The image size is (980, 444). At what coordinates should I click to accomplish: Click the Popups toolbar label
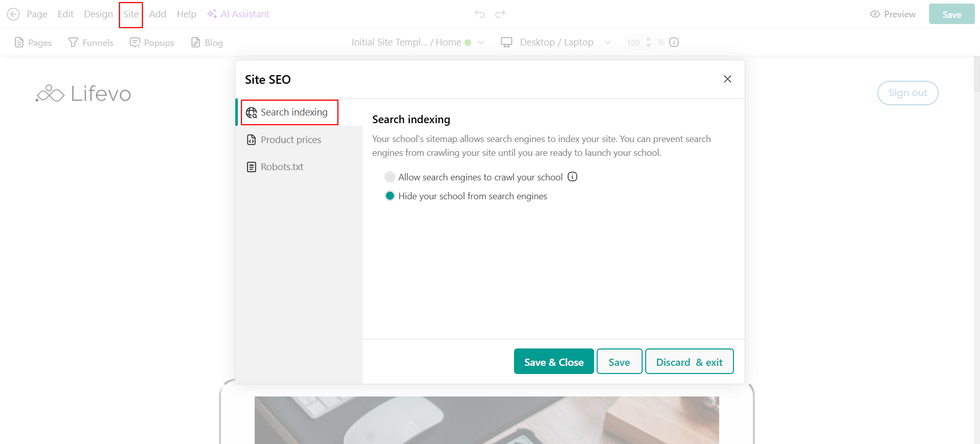pyautogui.click(x=159, y=43)
